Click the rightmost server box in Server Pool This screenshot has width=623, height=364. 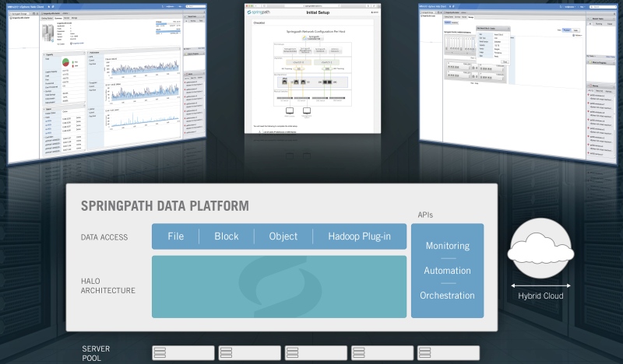tap(449, 353)
